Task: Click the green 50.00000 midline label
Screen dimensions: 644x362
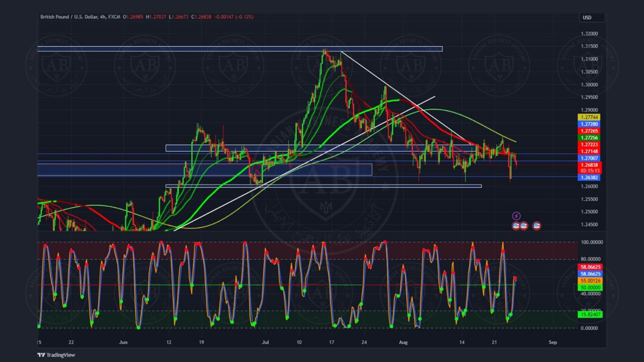Action: pos(590,287)
